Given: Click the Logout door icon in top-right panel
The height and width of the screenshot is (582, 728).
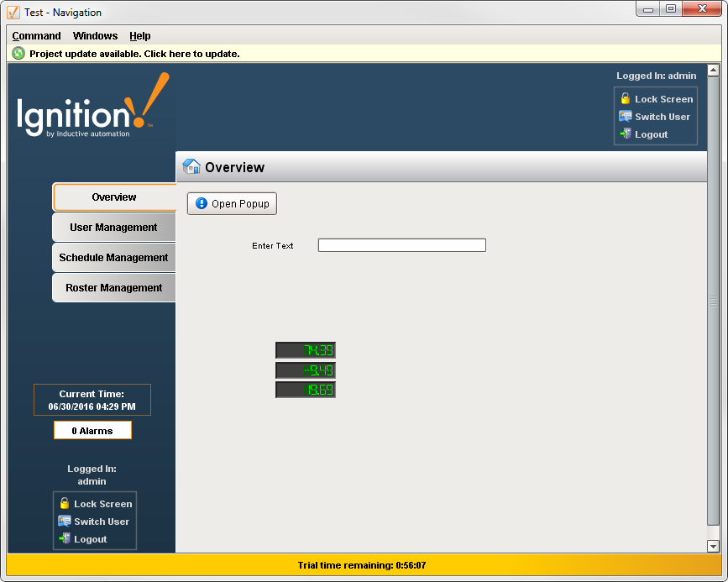Looking at the screenshot, I should [x=625, y=134].
